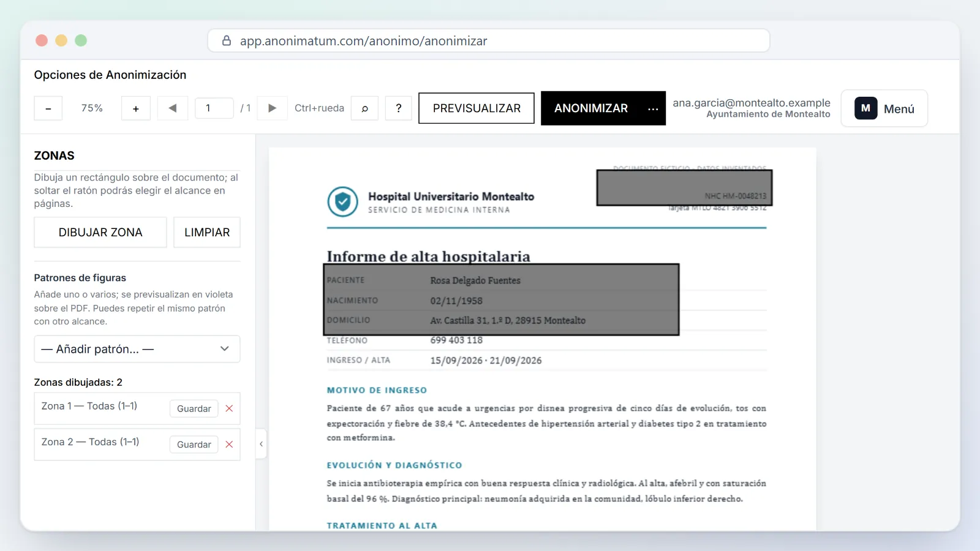Click the LIMPIAR button
Image resolution: width=980 pixels, height=551 pixels.
207,233
